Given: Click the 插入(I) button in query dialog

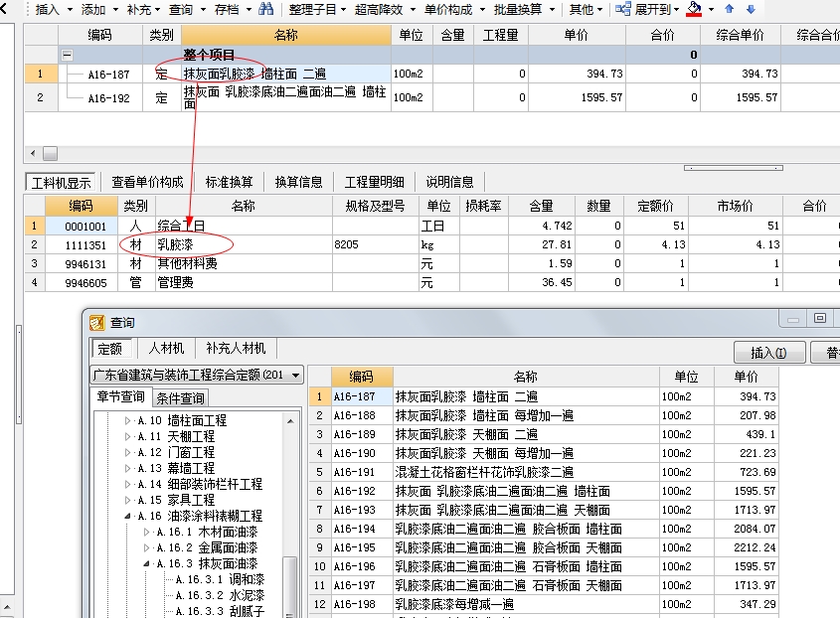Looking at the screenshot, I should click(x=768, y=353).
